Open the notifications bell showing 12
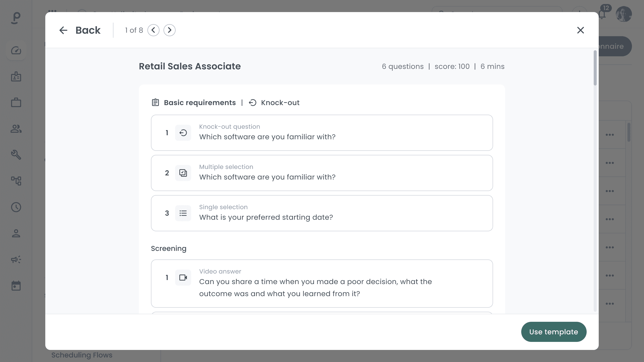 602,15
